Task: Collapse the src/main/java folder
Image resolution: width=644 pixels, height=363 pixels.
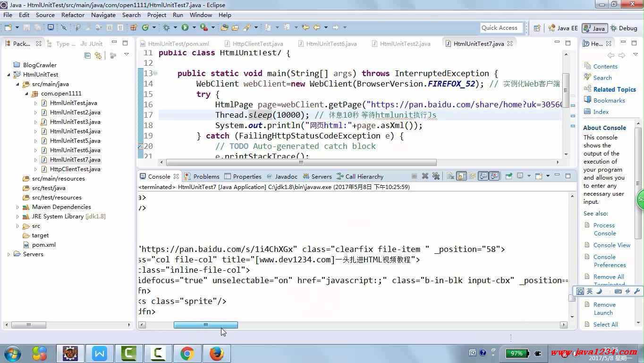Action: 17,84
